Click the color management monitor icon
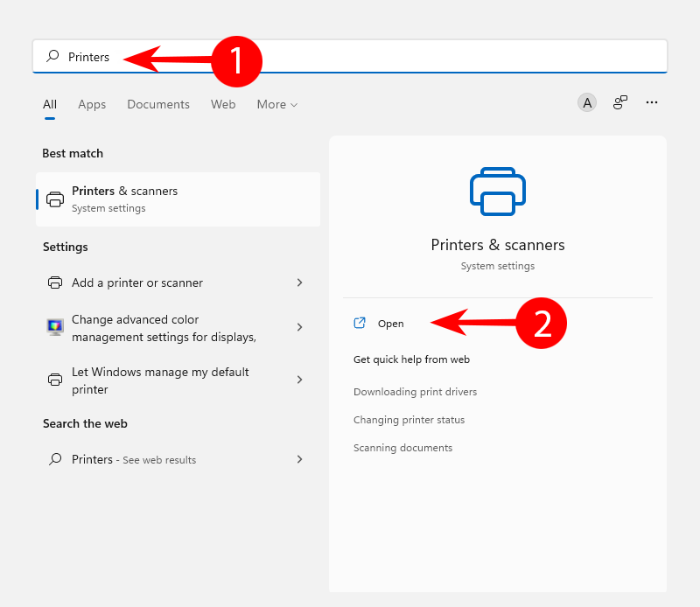This screenshot has width=700, height=607. 55,327
